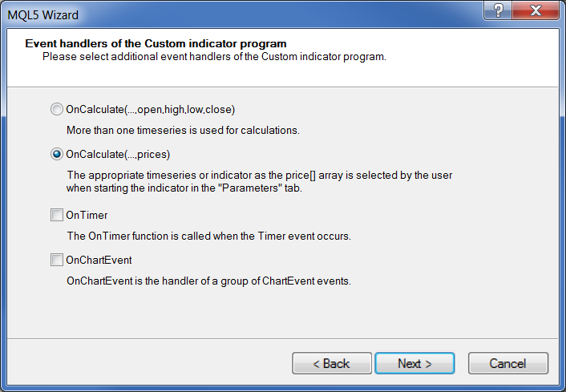The image size is (566, 392).
Task: Click the question mark Help button
Action: [x=499, y=11]
